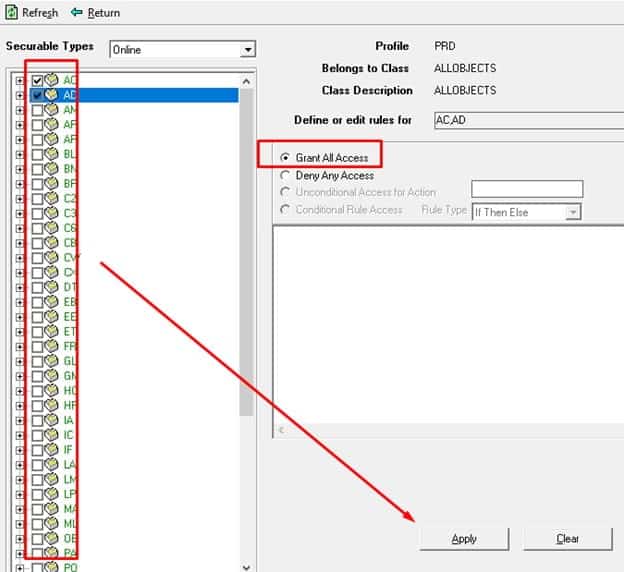Click inside the large rule text area
Viewport: 624px width, 572px height.
click(448, 324)
